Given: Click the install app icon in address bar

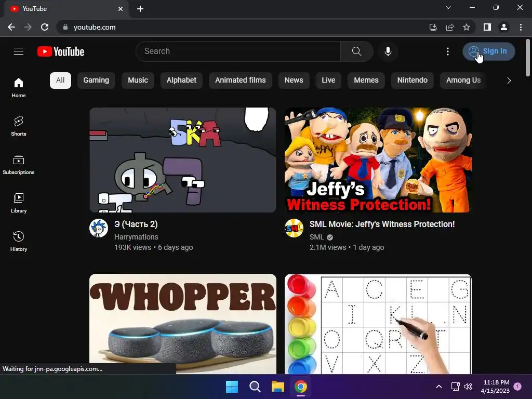Looking at the screenshot, I should click(433, 27).
